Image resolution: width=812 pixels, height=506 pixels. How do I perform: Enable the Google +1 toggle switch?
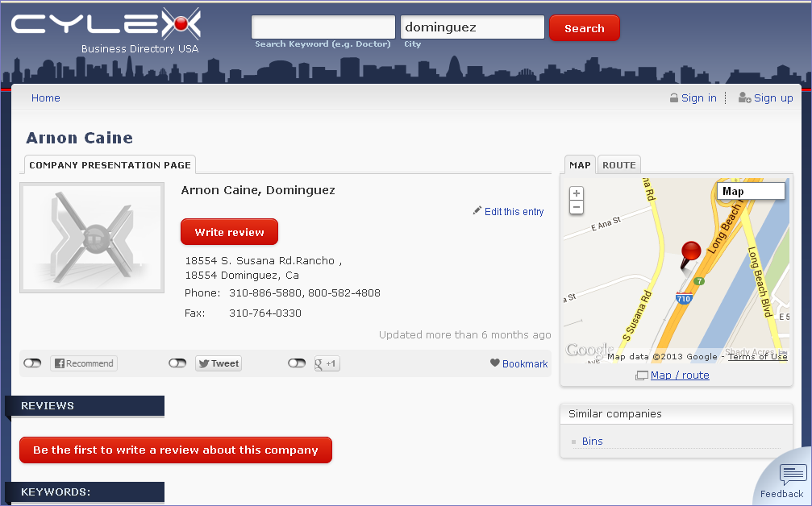[x=297, y=363]
